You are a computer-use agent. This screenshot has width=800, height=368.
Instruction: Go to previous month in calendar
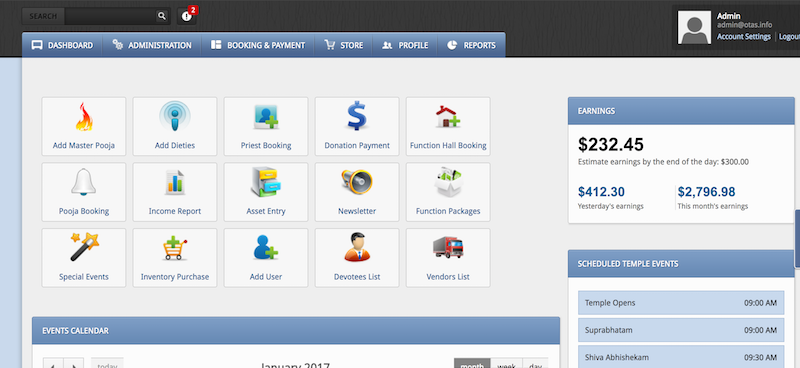click(53, 364)
